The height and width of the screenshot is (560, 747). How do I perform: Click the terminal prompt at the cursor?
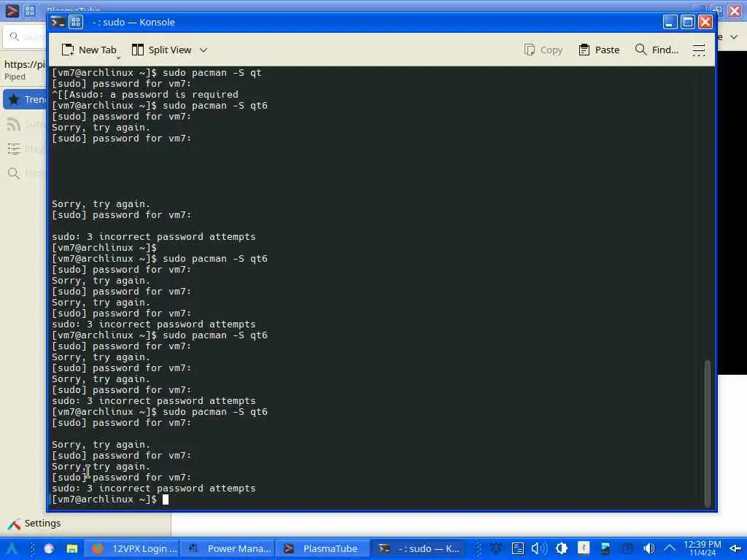coord(166,499)
